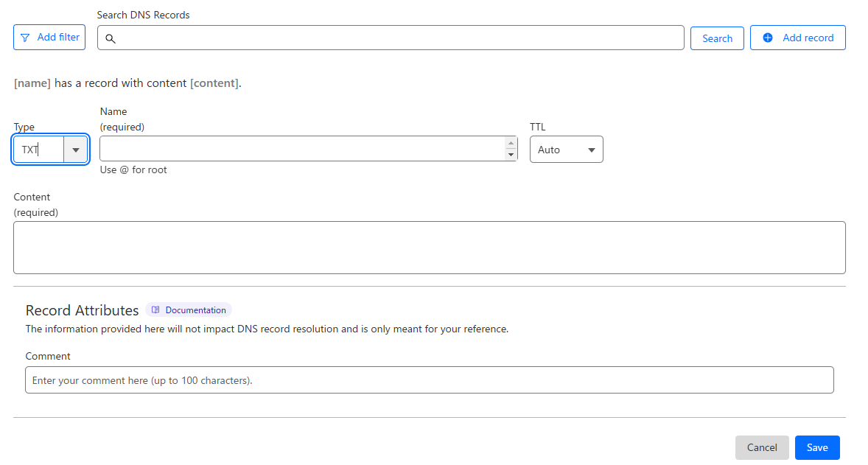Screen dimensions: 868x465
Task: Click the Add record button
Action: coord(798,38)
